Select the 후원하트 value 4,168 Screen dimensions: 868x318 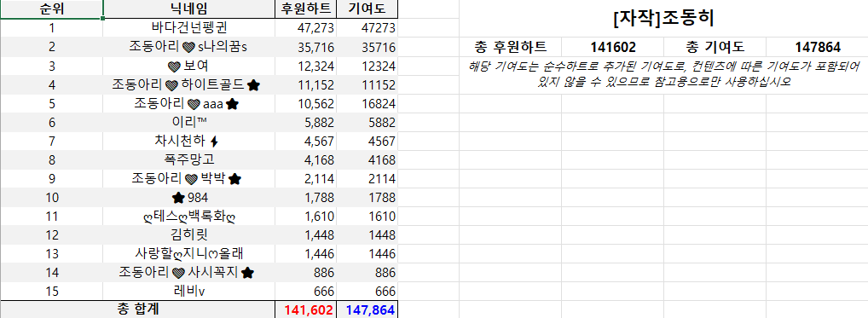[305, 159]
